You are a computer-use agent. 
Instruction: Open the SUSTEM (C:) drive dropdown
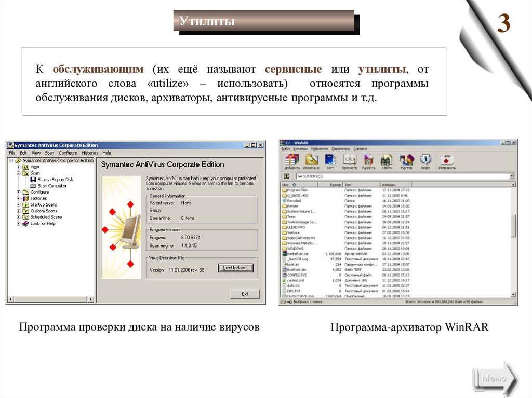click(x=511, y=176)
